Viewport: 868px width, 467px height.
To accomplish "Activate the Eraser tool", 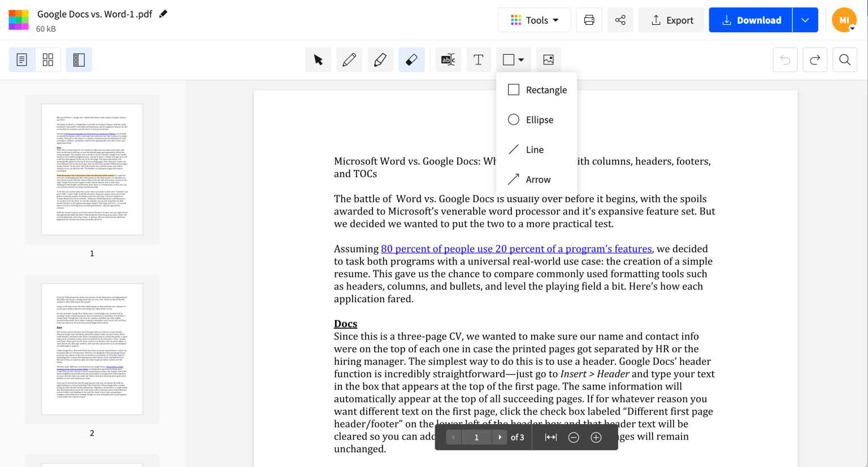I will [x=411, y=59].
